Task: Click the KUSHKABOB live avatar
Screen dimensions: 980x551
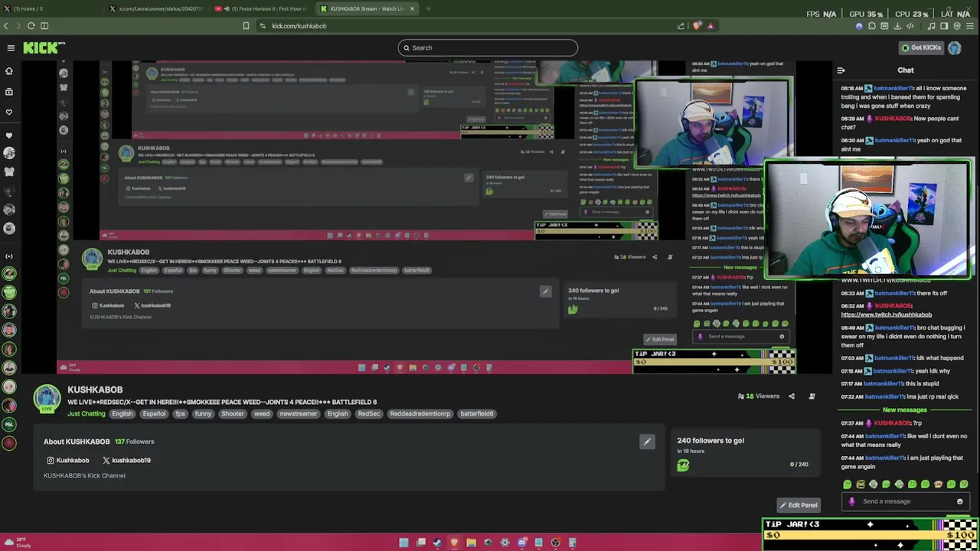Action: pyautogui.click(x=47, y=398)
